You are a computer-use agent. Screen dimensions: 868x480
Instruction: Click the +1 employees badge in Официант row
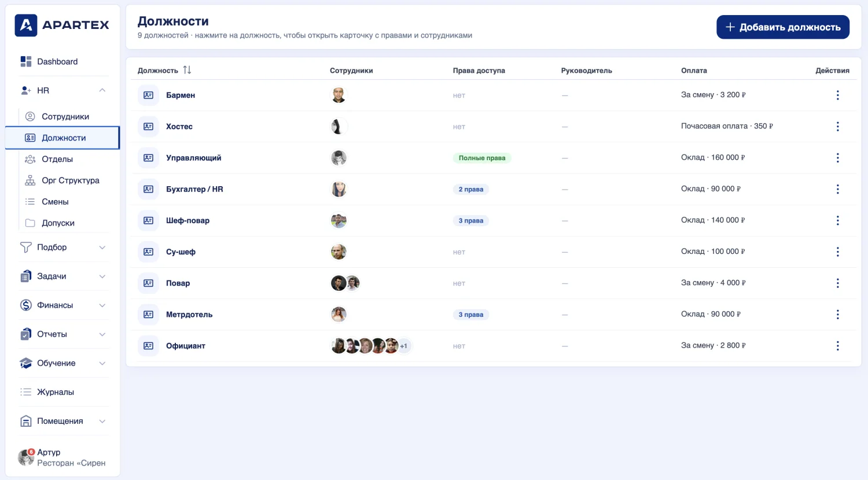coord(404,346)
